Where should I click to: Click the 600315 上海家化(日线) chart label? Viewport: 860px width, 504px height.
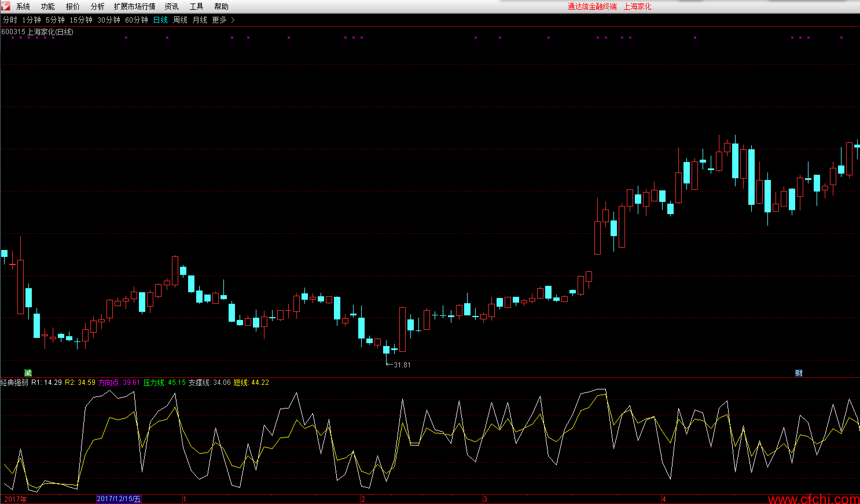click(37, 32)
